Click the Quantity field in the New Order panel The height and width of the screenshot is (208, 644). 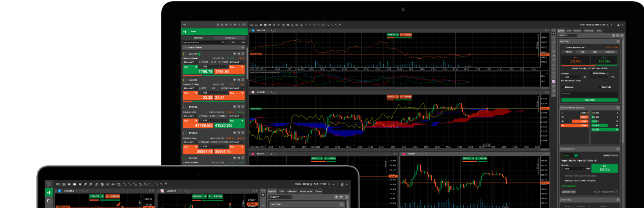(571, 77)
